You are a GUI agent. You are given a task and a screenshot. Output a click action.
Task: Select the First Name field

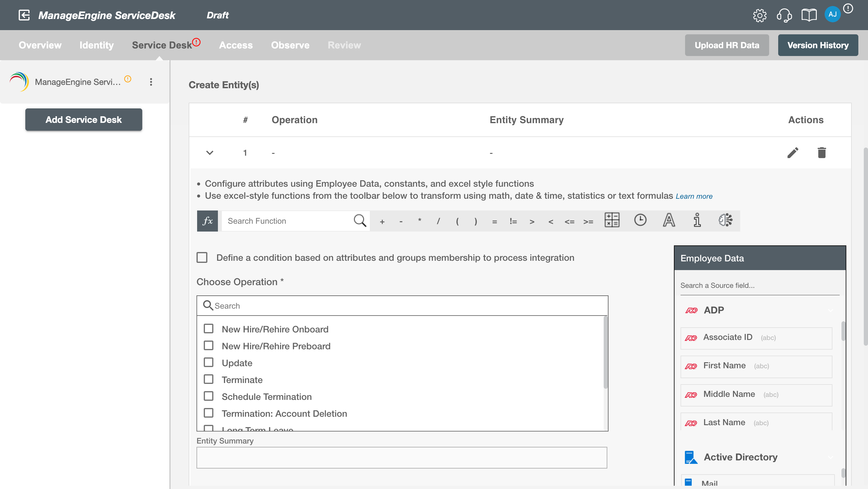click(x=756, y=366)
